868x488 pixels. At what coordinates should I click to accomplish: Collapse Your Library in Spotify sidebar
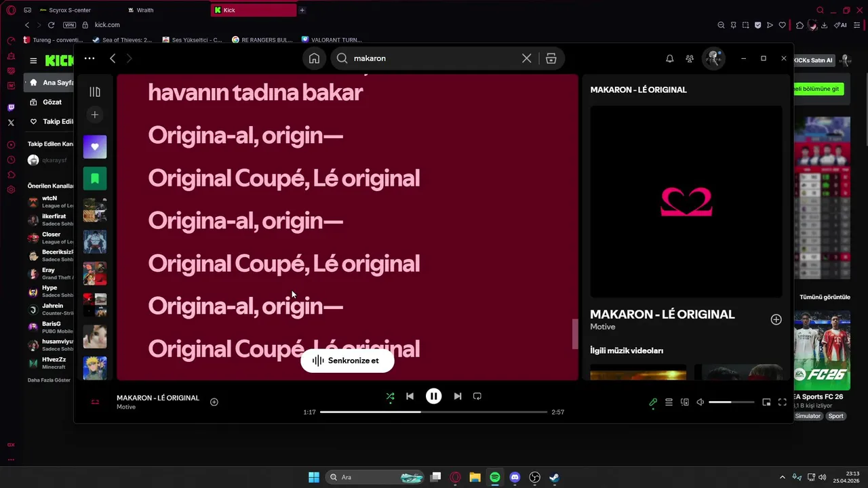(95, 91)
